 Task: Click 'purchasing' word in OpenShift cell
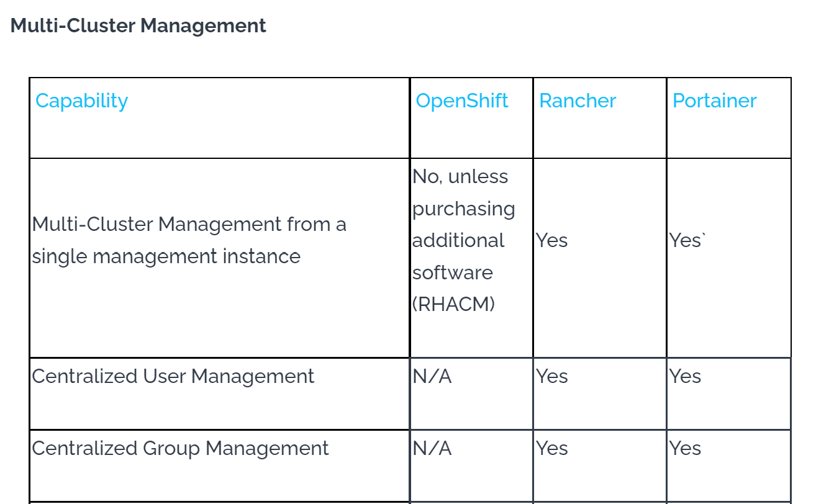pos(464,209)
